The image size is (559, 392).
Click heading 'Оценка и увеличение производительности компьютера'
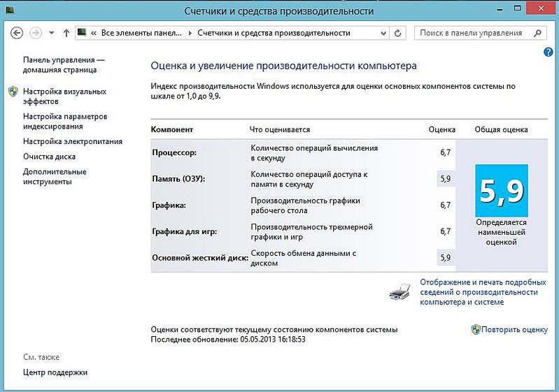(284, 66)
